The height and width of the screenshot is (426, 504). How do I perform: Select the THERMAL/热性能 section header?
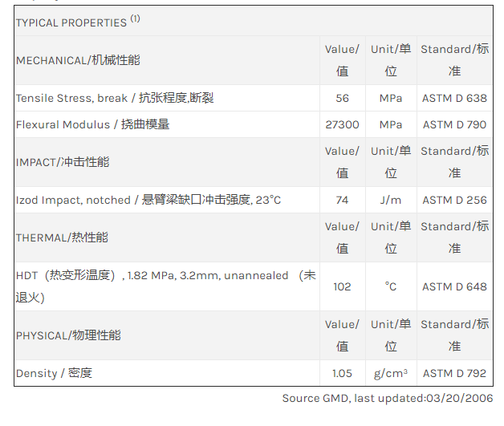click(x=62, y=237)
